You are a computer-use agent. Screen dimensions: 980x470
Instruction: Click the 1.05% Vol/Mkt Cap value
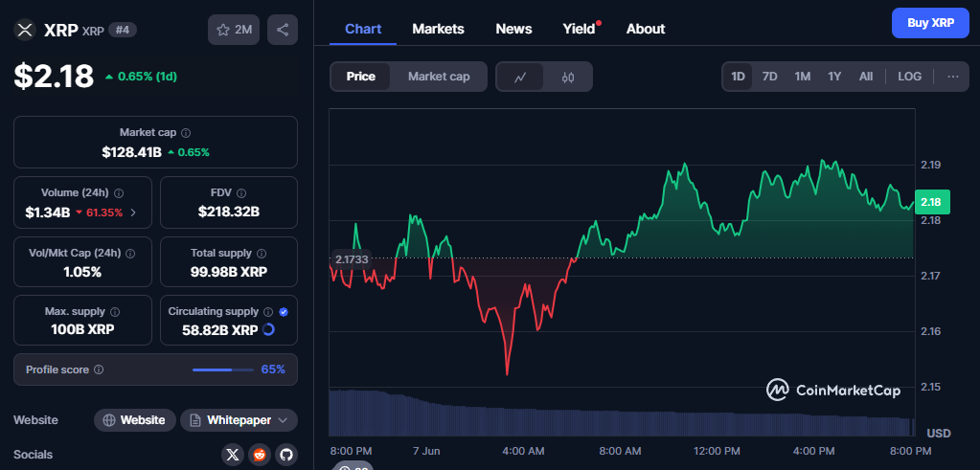point(82,272)
